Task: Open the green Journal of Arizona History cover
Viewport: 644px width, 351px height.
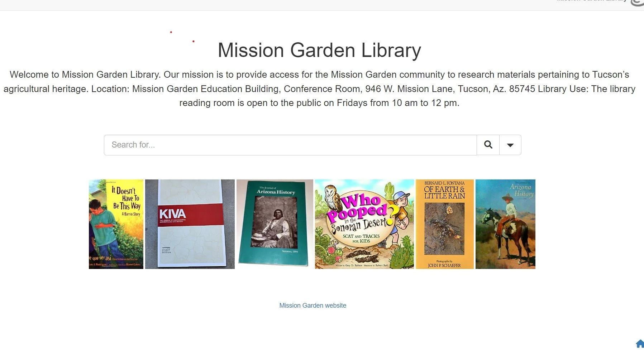Action: (275, 224)
